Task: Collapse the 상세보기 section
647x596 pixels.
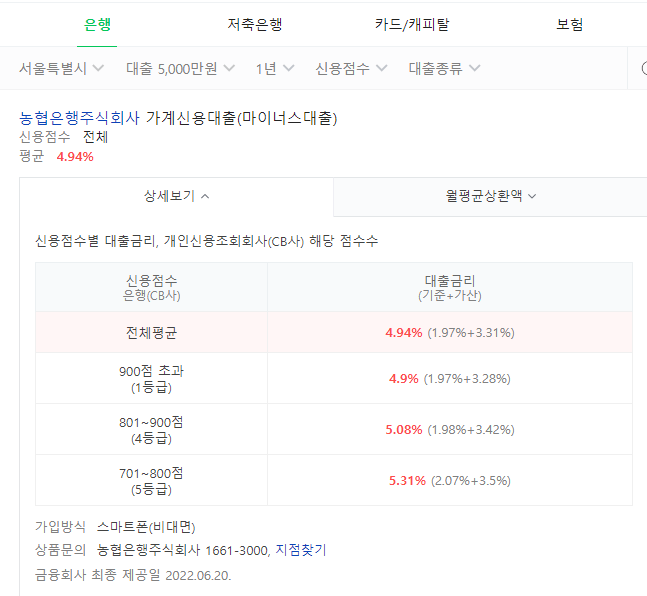Action: [176, 196]
